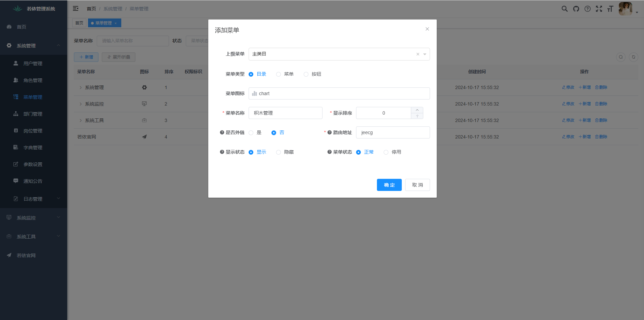Collapse sidebar with hamburger icon
Viewport: 644px width, 320px height.
[x=76, y=8]
